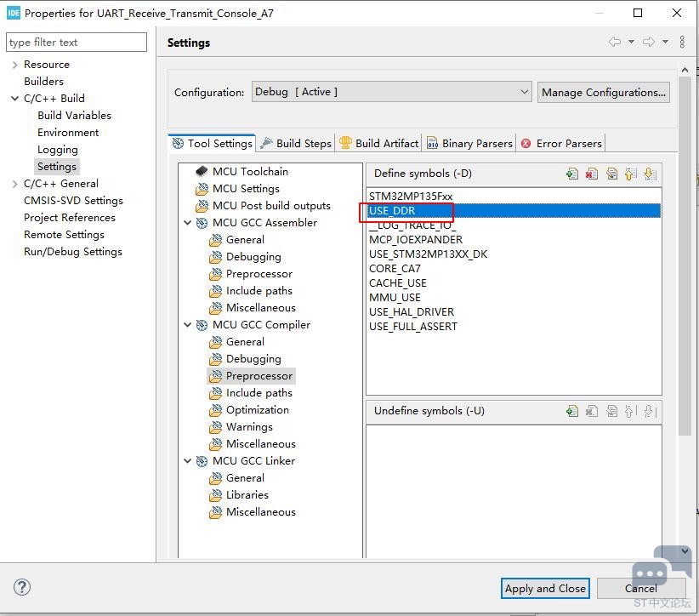Screen dimensions: 699x616
Task: Switch to the Build Steps tab
Action: click(296, 144)
